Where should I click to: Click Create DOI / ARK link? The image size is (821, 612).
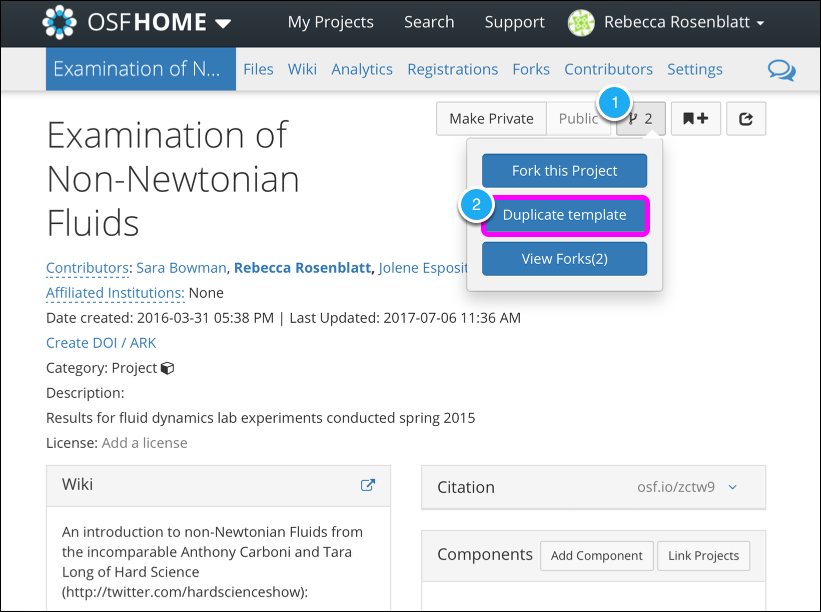[x=101, y=343]
